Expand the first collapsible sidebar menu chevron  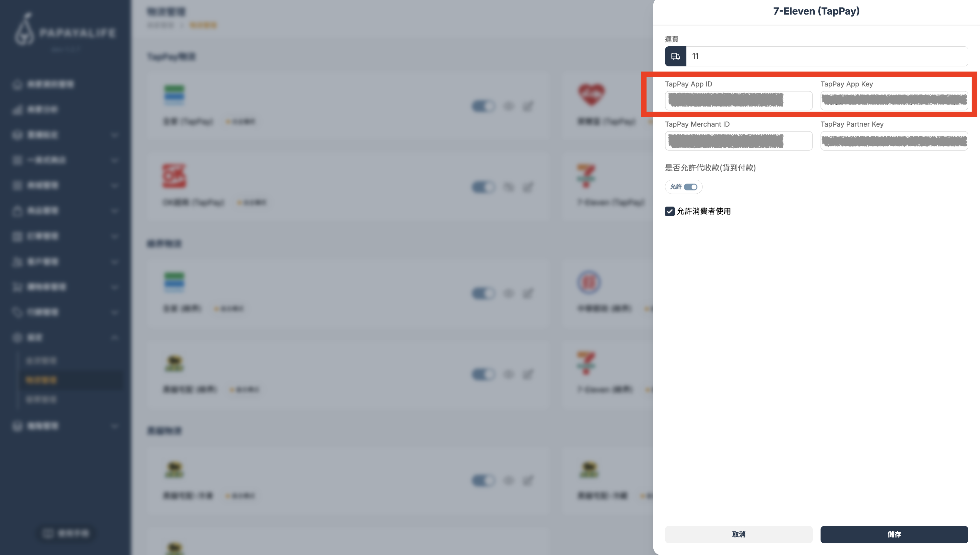(x=114, y=135)
